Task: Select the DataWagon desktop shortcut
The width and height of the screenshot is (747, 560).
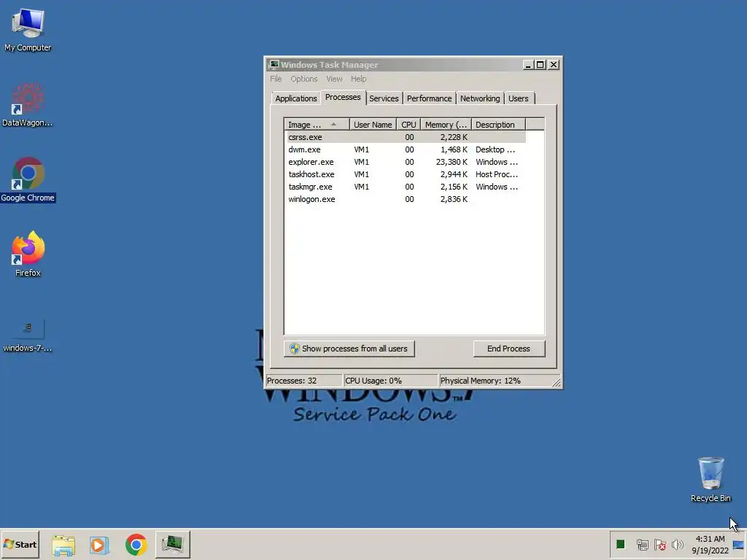Action: 28,105
